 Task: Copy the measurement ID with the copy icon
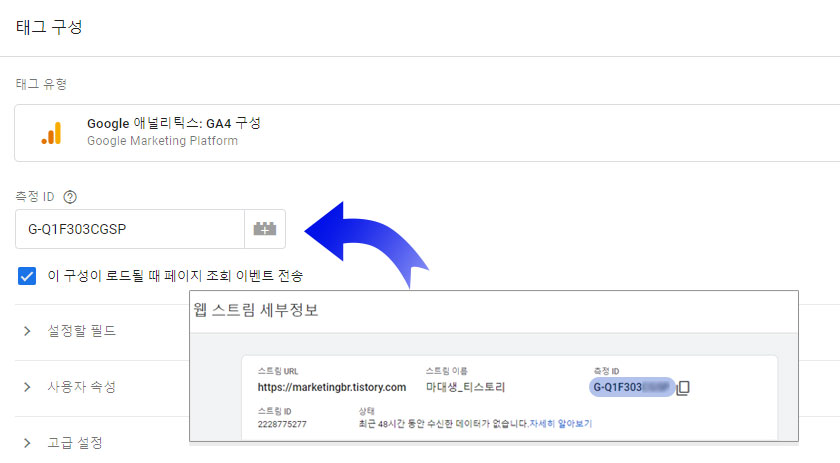point(683,387)
